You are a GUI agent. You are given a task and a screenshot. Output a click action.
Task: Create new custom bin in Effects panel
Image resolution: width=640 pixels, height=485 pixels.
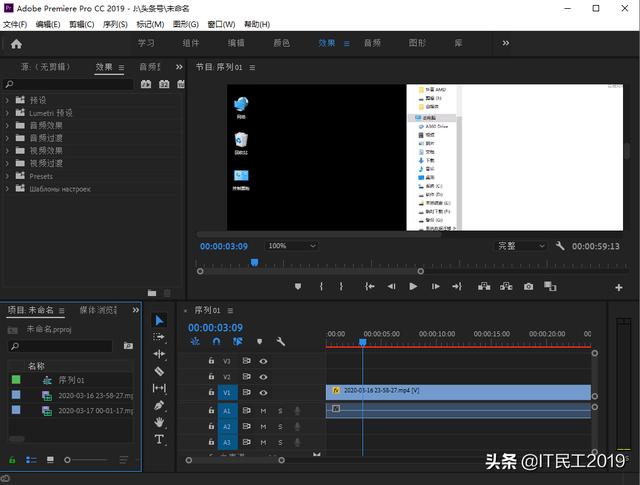point(152,293)
